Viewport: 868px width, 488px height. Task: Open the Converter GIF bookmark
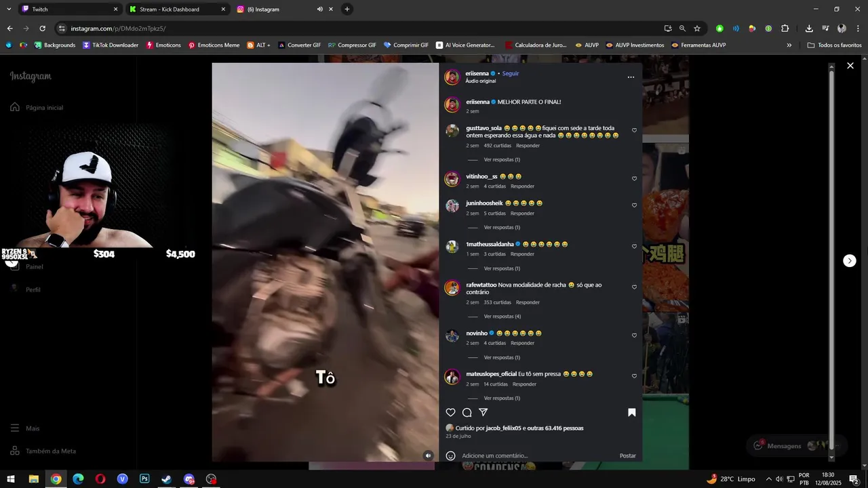point(299,45)
